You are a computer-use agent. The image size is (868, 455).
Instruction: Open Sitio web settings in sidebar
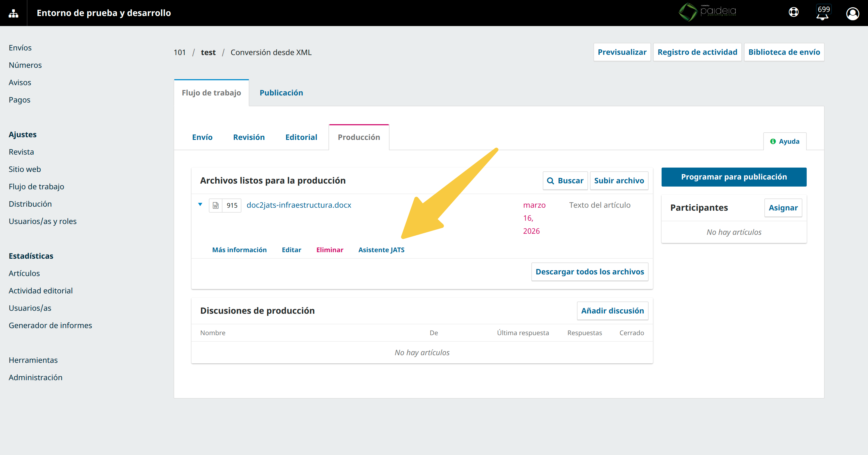pos(25,169)
